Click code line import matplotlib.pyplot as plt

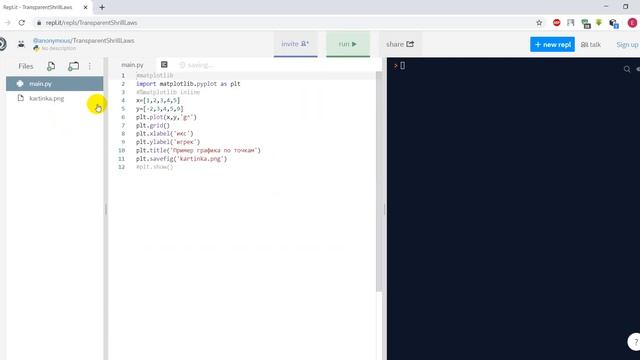coord(188,84)
